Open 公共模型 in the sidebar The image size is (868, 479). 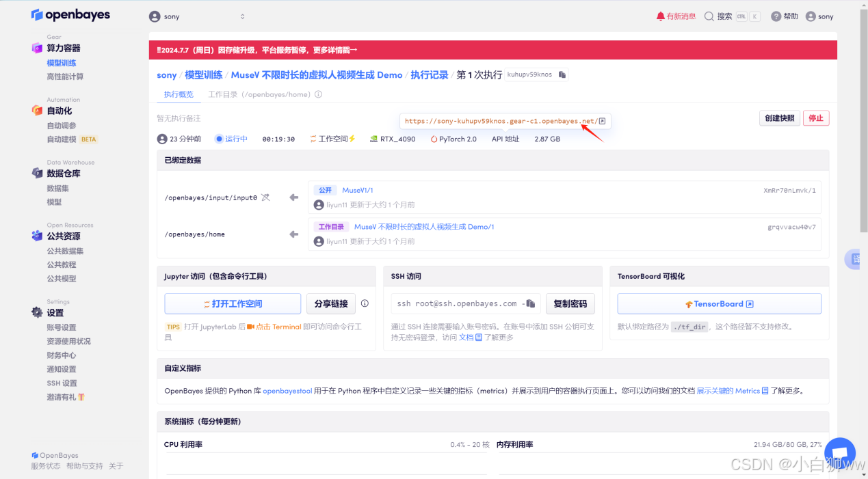click(x=62, y=279)
